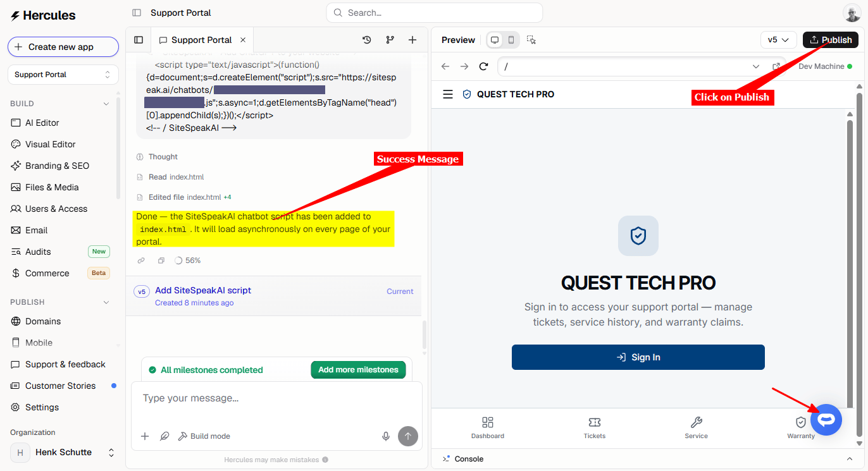Image resolution: width=868 pixels, height=471 pixels.
Task: Go back in the preview browser
Action: pos(445,66)
